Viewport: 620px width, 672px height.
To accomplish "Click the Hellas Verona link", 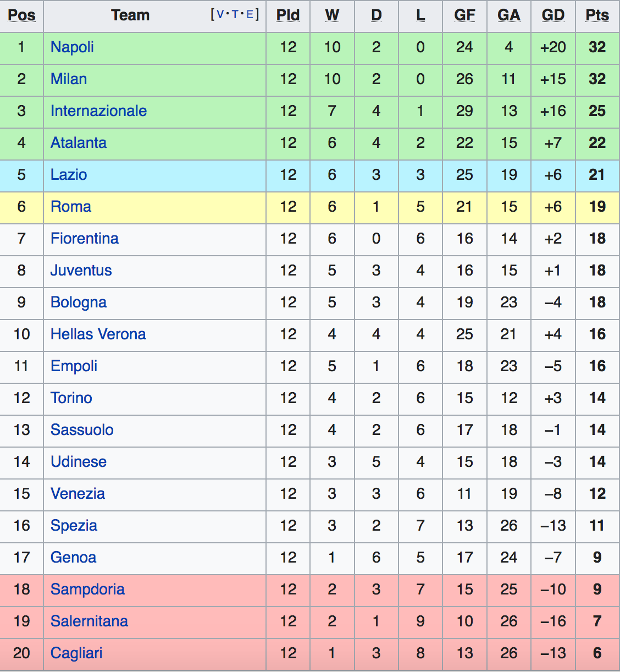I will point(98,334).
